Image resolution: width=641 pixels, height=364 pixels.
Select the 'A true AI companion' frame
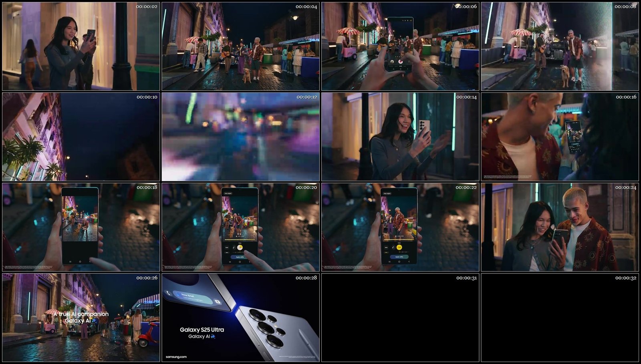[81, 318]
